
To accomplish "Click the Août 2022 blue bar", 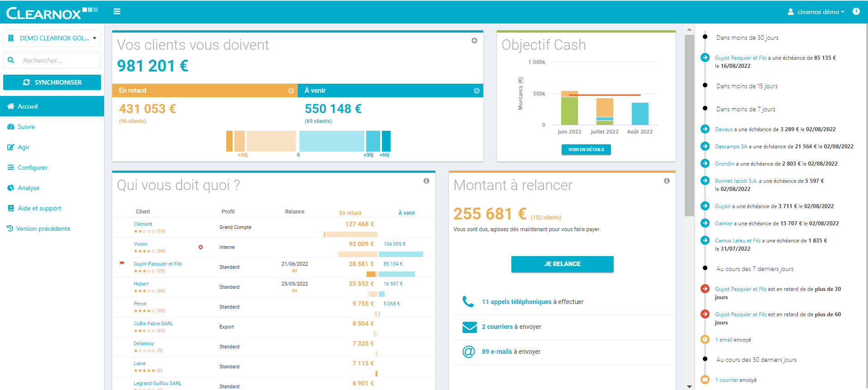I will coord(640,114).
